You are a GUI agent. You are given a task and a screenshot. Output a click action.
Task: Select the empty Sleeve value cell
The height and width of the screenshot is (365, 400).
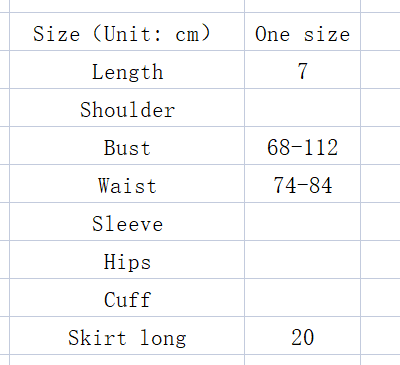pyautogui.click(x=302, y=222)
